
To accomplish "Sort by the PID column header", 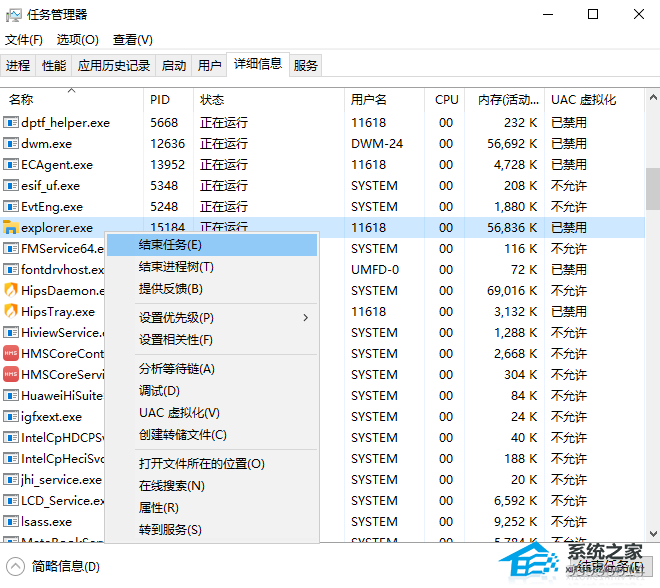I will (168, 100).
